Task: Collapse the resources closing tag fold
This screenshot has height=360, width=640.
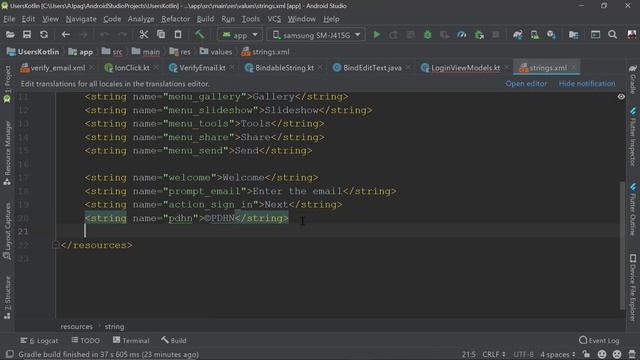Action: point(56,245)
